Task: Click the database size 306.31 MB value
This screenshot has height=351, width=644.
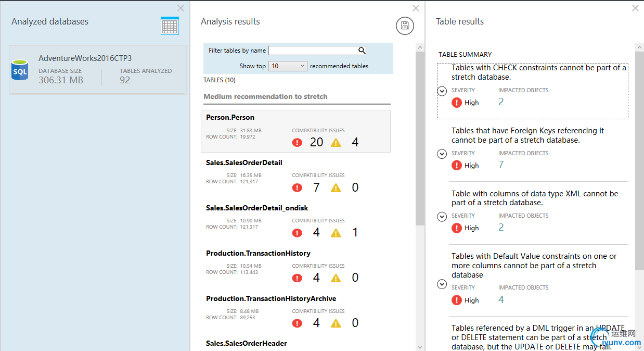Action: [x=61, y=80]
